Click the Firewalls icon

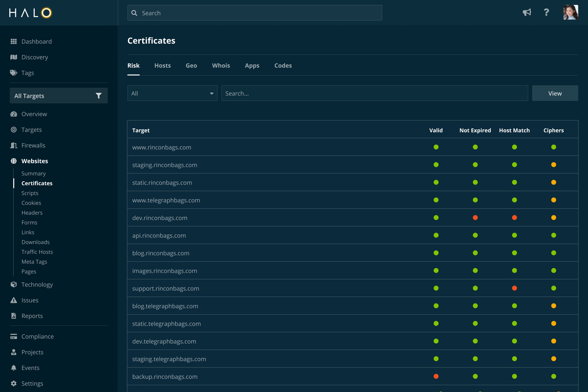[14, 145]
